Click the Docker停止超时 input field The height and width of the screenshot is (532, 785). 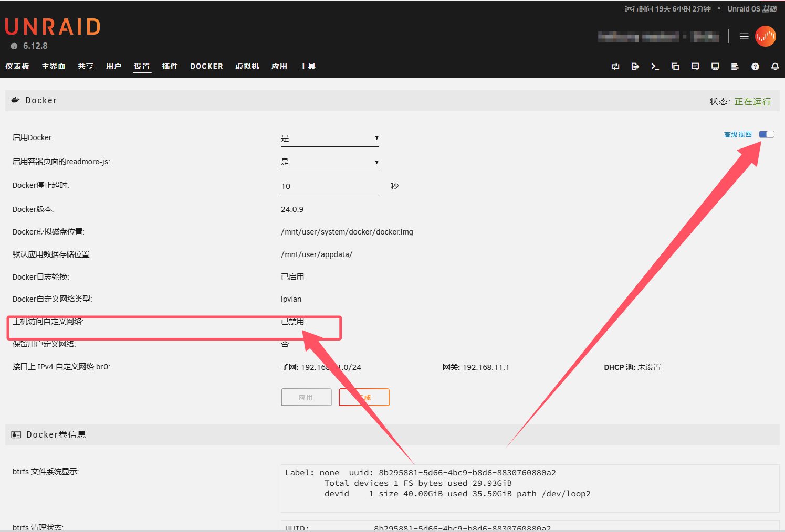[329, 186]
